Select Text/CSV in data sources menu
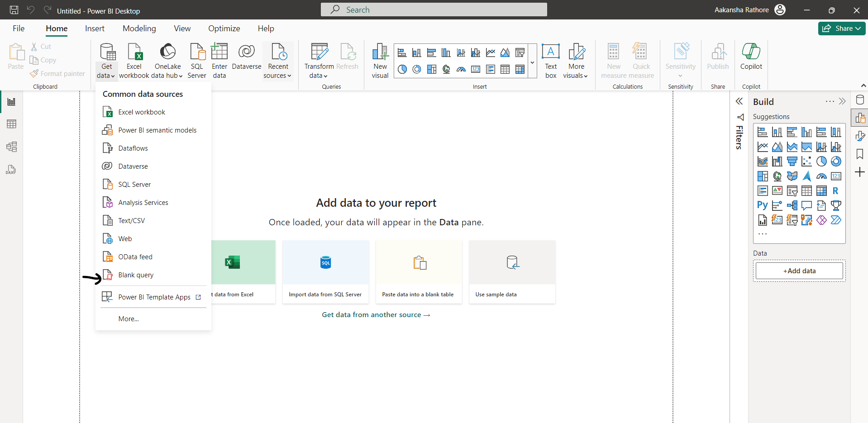 [x=153, y=221]
